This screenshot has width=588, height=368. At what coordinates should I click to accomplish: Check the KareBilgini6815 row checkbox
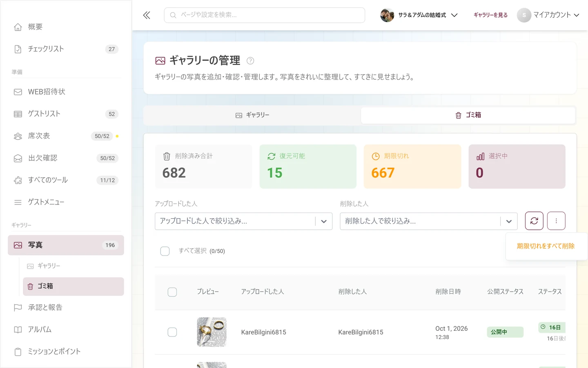pyautogui.click(x=172, y=332)
